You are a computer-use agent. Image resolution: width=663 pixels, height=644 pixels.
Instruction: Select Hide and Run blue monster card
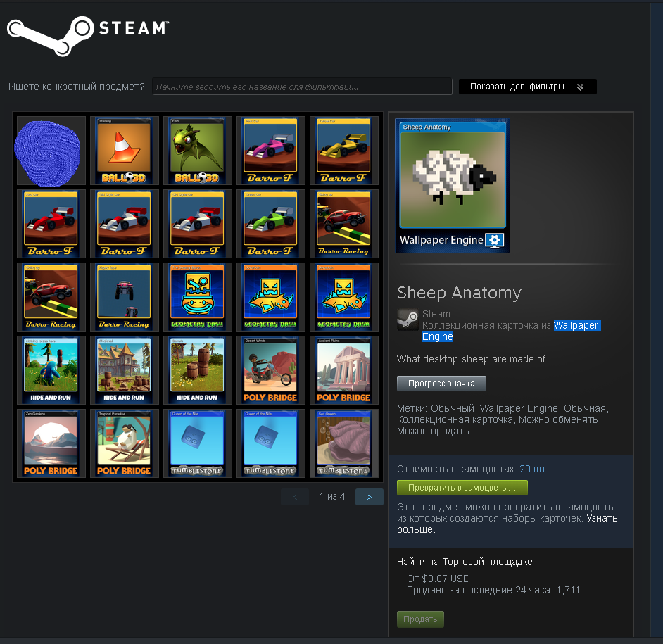[x=51, y=370]
